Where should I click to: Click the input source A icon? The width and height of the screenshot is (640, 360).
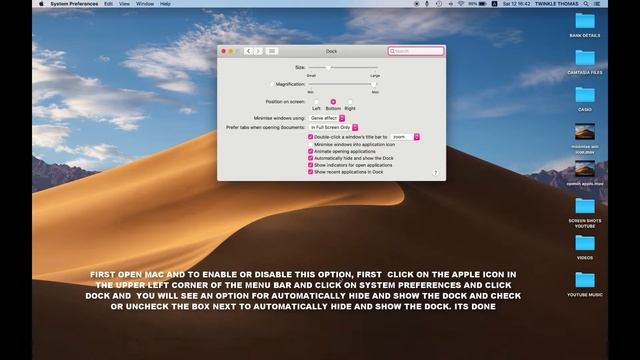[x=494, y=4]
